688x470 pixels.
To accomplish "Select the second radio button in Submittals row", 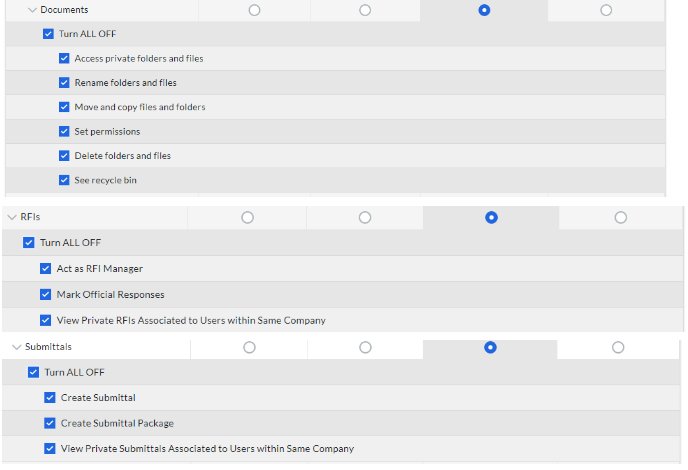I will tap(365, 347).
